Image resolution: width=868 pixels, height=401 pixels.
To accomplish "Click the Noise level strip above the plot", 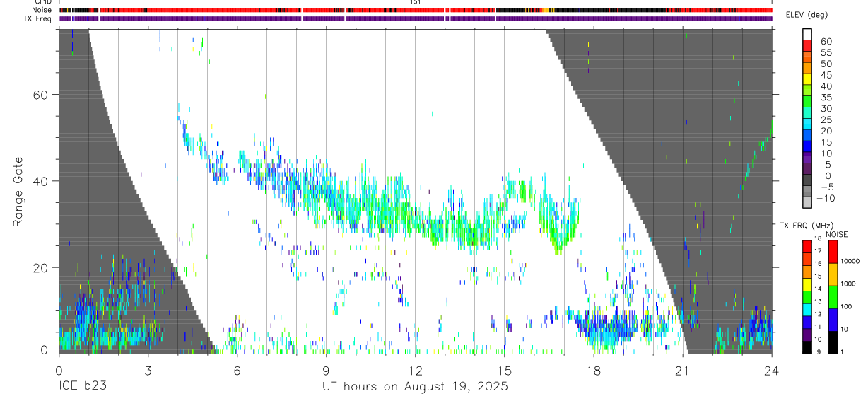I will click(416, 10).
